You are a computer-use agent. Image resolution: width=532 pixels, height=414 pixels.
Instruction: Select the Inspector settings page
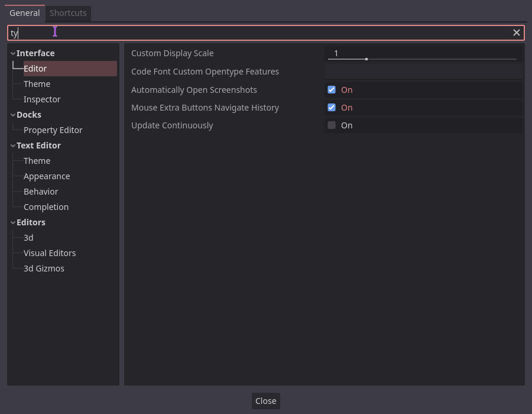coord(41,99)
